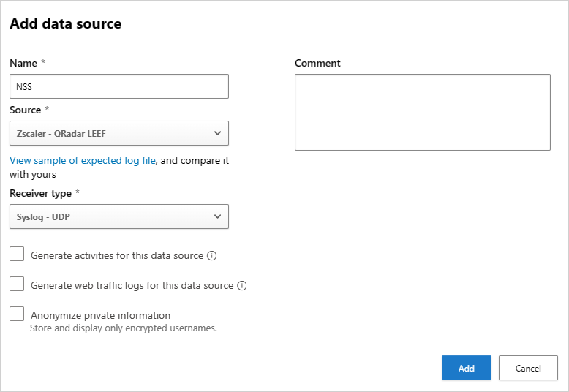Click the info icon beside web traffic logs
569x392 pixels.
[242, 286]
